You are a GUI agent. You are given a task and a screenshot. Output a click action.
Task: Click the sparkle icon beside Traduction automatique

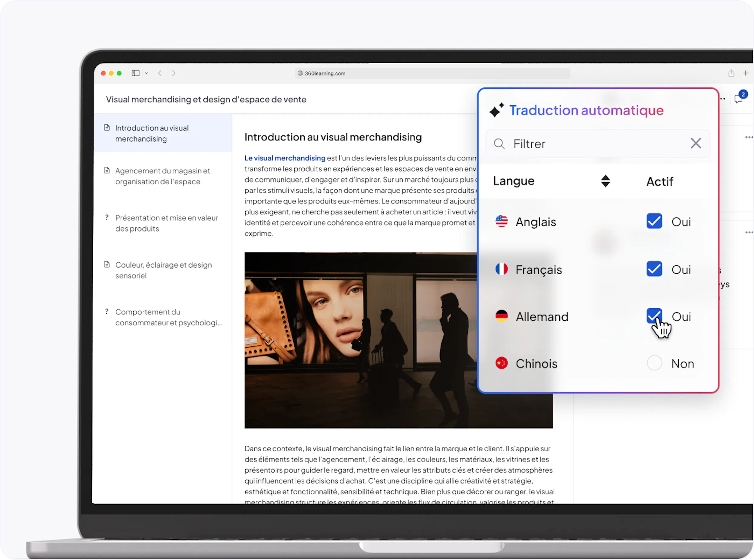click(496, 110)
